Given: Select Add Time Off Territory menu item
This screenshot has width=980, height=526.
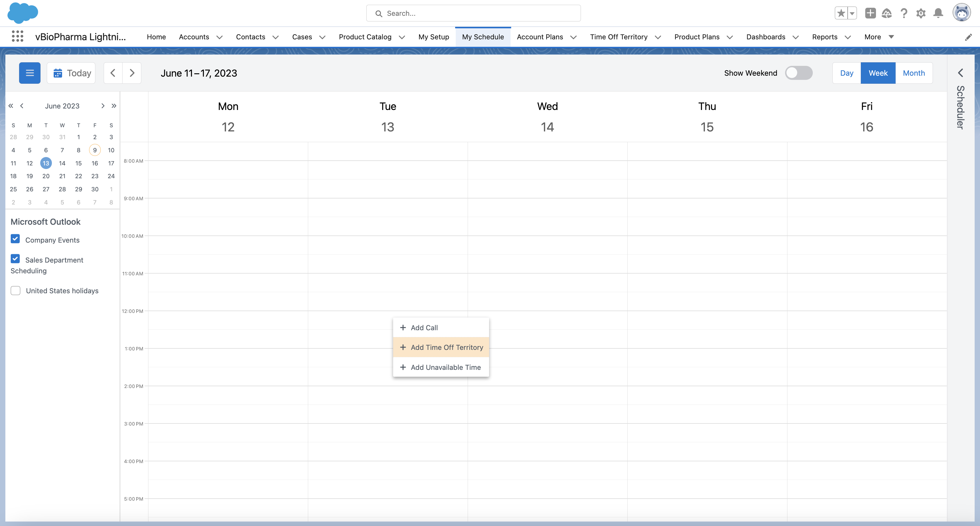Looking at the screenshot, I should (441, 347).
